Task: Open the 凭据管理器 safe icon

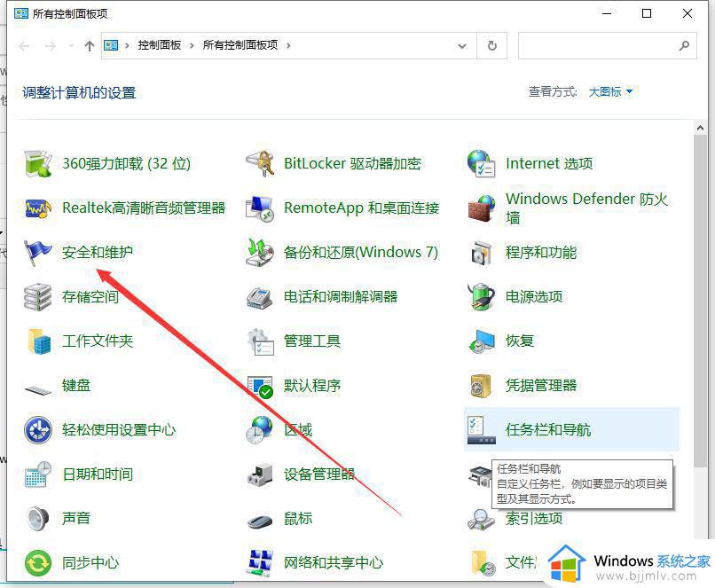Action: pos(481,386)
